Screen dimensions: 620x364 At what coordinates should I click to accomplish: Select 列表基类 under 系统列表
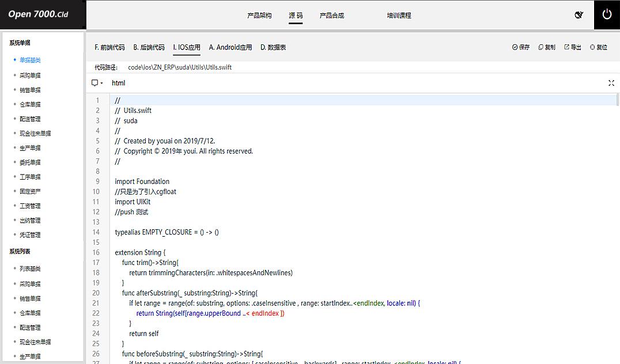click(30, 269)
